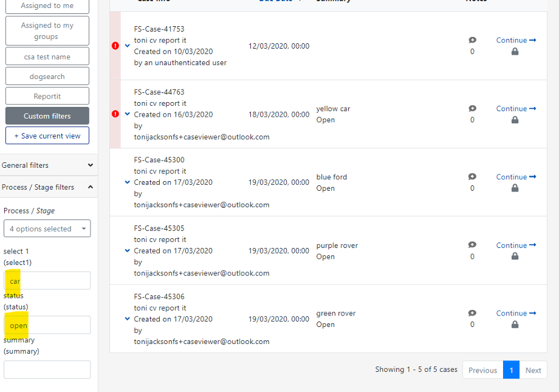This screenshot has width=559, height=392.
Task: Go to the Next page of cases
Action: (533, 370)
